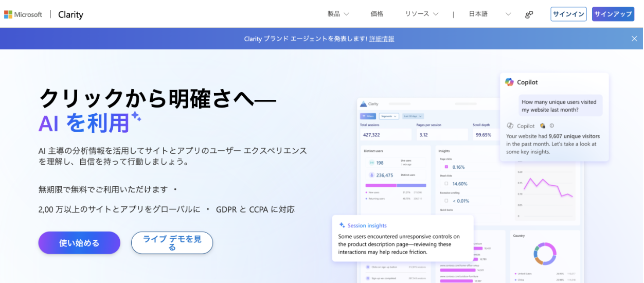Click the サインイン button
This screenshot has height=283, width=644.
[x=568, y=14]
